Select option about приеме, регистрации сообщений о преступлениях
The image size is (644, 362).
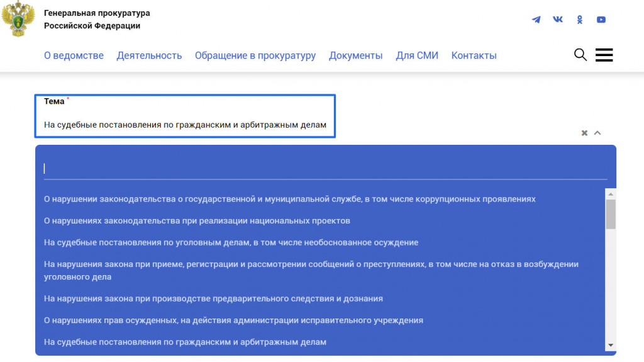311,270
